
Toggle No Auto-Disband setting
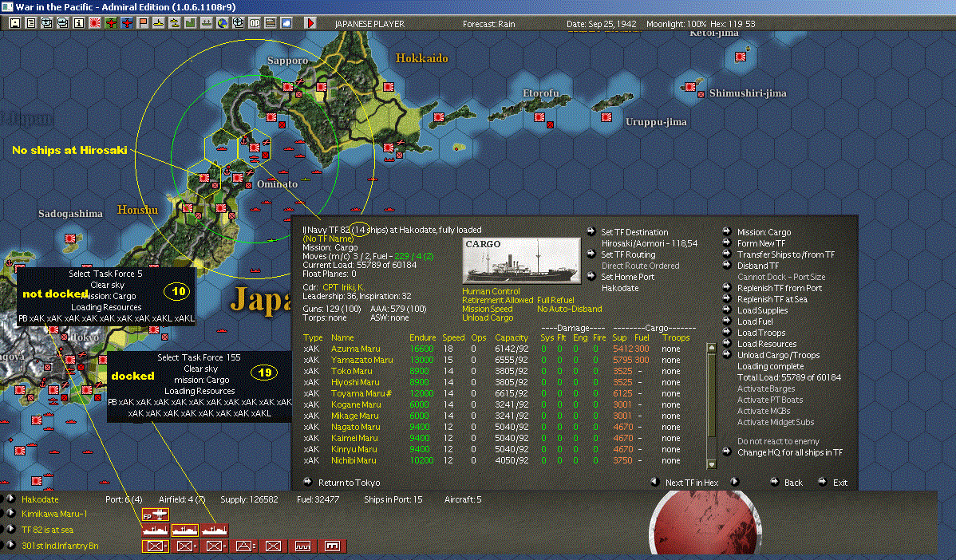[570, 309]
